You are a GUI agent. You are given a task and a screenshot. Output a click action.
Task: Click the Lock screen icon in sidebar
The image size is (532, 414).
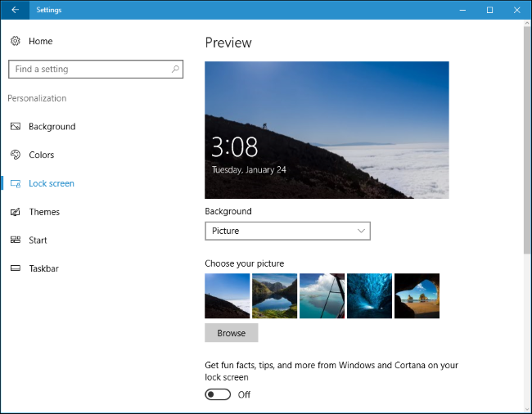[16, 183]
